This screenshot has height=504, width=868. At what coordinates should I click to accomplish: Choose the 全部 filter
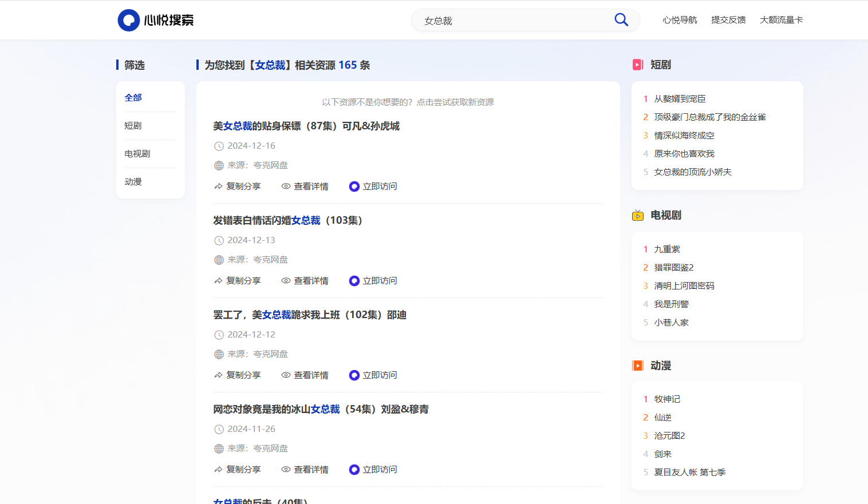point(133,98)
